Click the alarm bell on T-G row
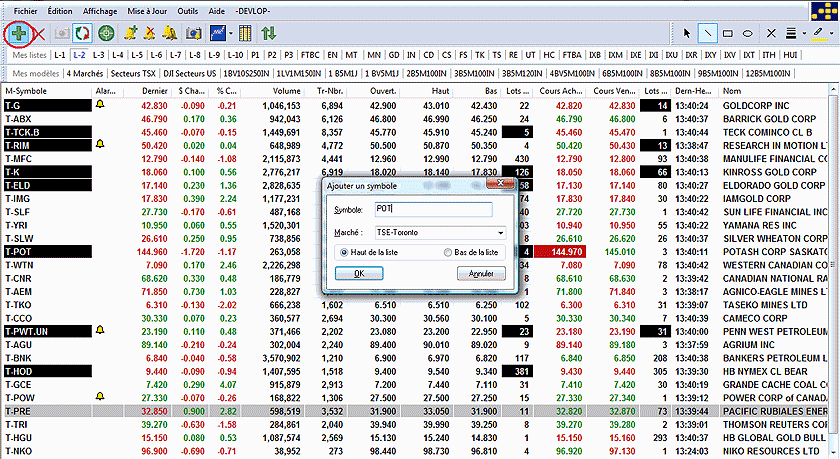840x459 pixels. (100, 104)
